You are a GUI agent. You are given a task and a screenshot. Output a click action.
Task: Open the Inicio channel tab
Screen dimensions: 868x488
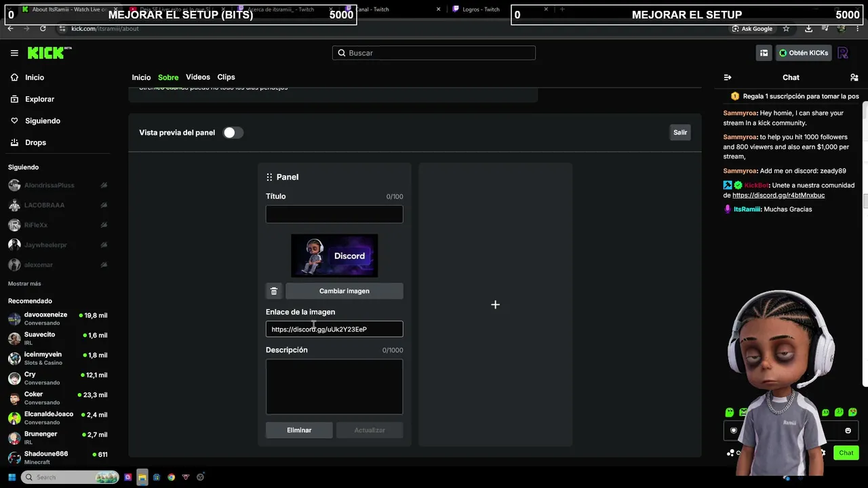point(141,77)
